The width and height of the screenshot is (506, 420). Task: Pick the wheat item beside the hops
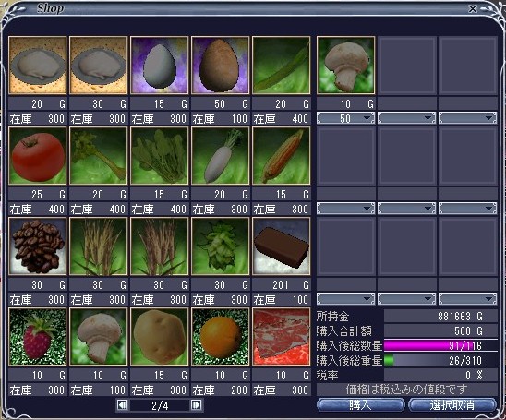point(160,246)
